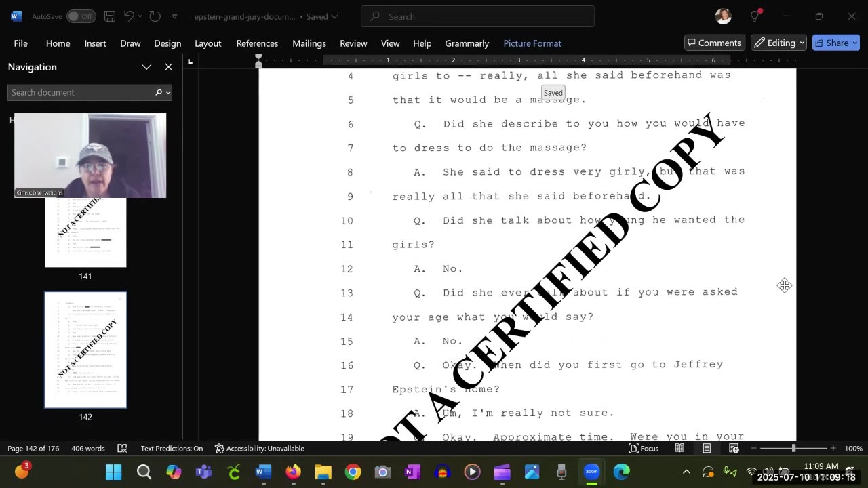Click the Save disk icon

[110, 16]
